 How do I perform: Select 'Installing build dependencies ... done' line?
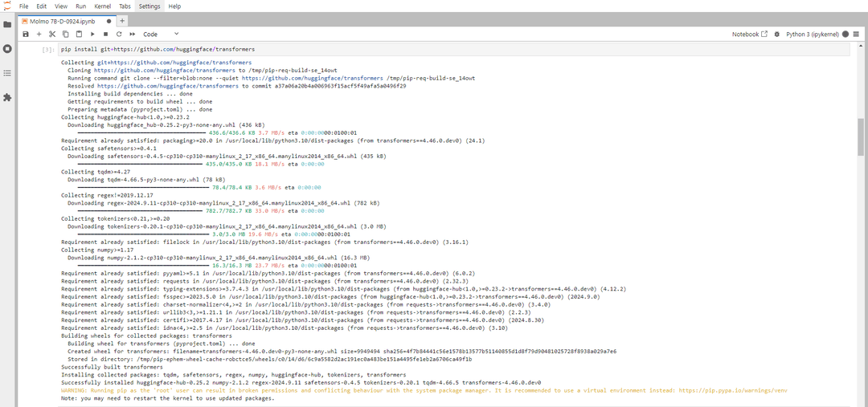(130, 94)
